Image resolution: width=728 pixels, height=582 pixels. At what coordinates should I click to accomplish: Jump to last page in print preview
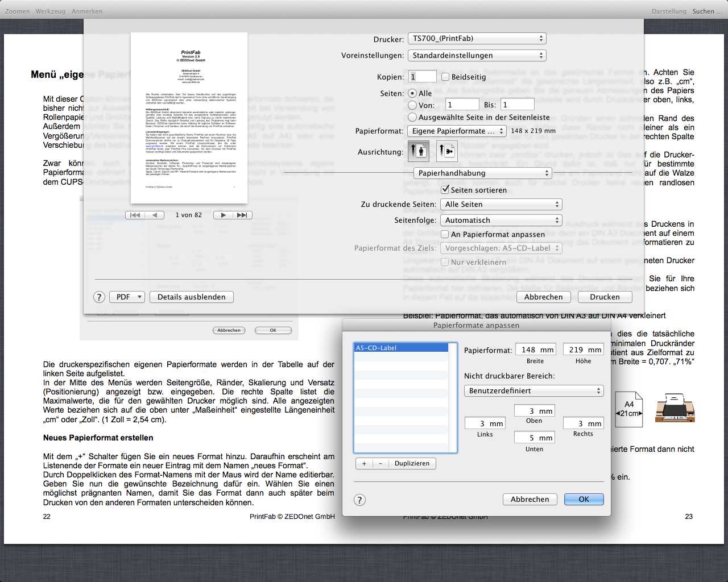coord(242,215)
